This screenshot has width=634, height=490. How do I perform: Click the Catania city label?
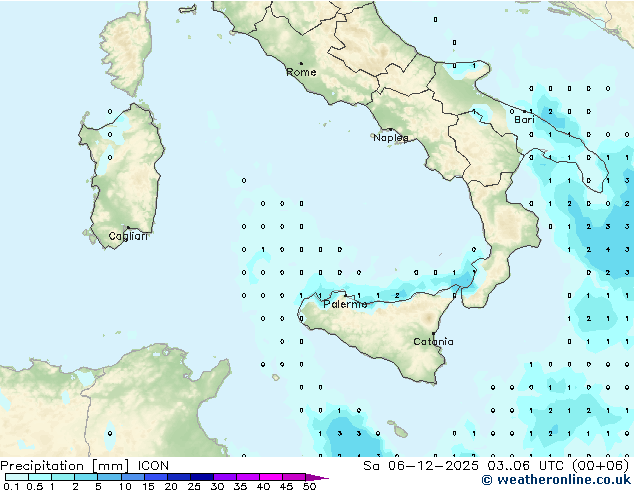(x=433, y=342)
